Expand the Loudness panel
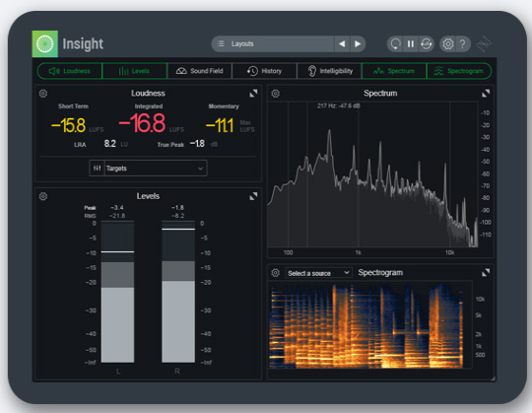Screen dimensions: 532x413 coord(253,94)
